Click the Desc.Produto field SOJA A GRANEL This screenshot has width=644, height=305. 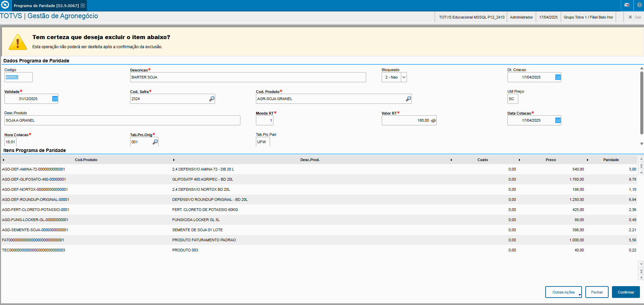point(122,120)
